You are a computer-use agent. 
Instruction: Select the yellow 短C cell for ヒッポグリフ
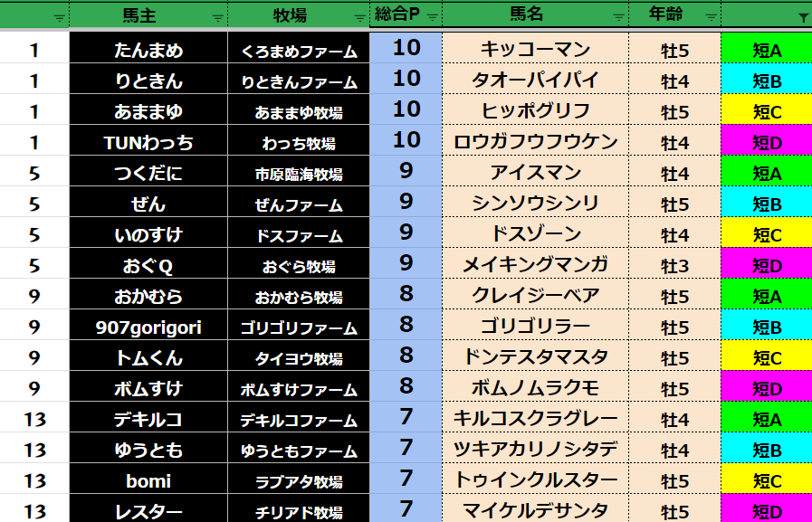tap(766, 112)
